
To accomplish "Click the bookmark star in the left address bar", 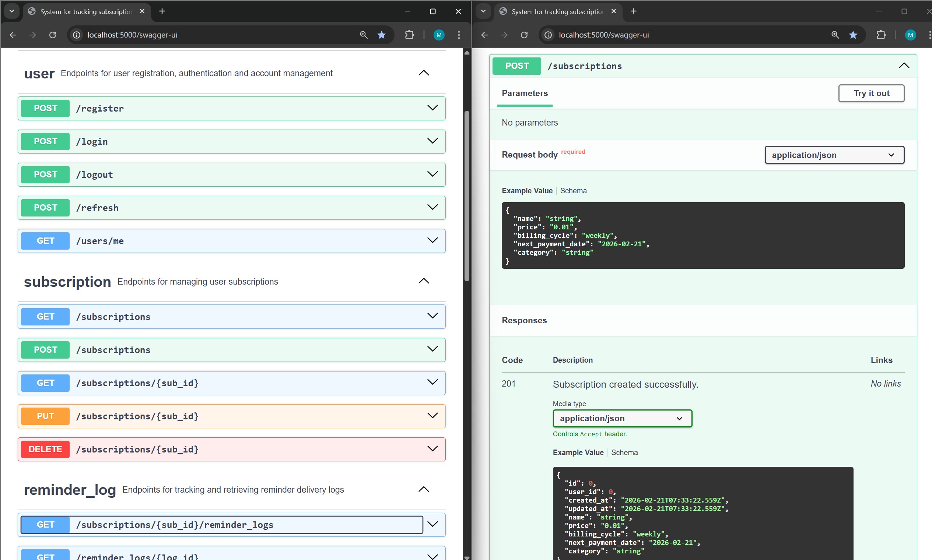I will pyautogui.click(x=382, y=35).
